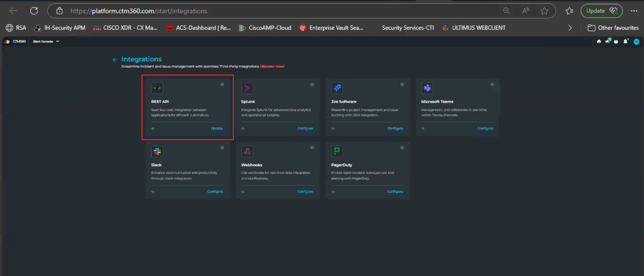Image resolution: width=644 pixels, height=276 pixels.
Task: Click the REST API code icon
Action: (157, 88)
